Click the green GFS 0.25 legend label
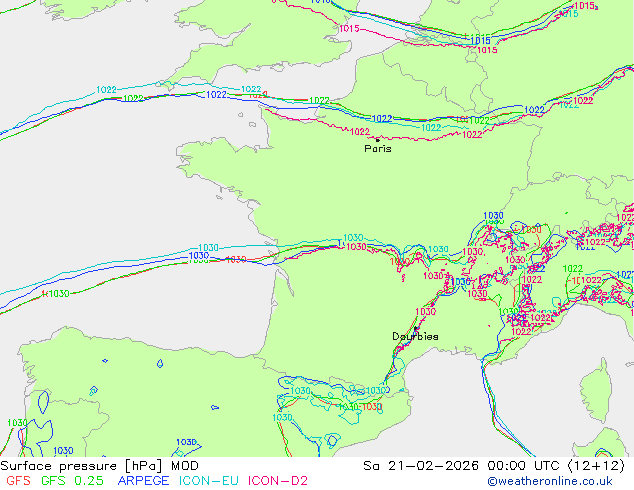 click(x=72, y=481)
